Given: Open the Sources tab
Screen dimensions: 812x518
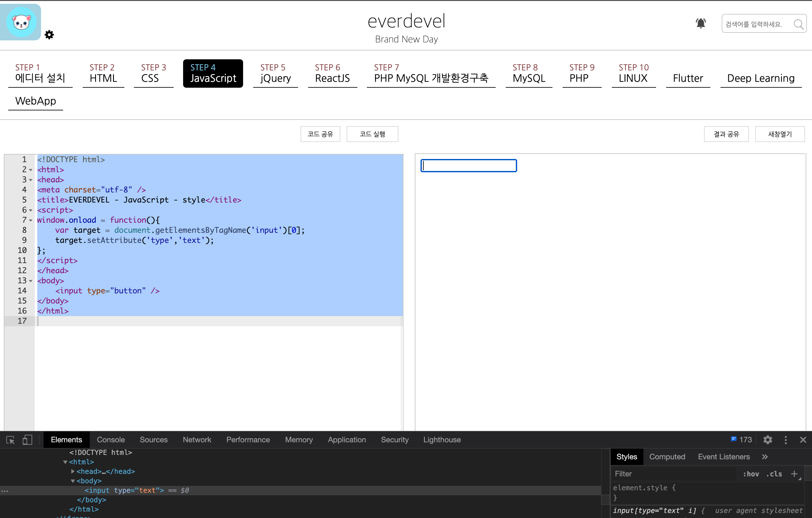Looking at the screenshot, I should [x=153, y=440].
